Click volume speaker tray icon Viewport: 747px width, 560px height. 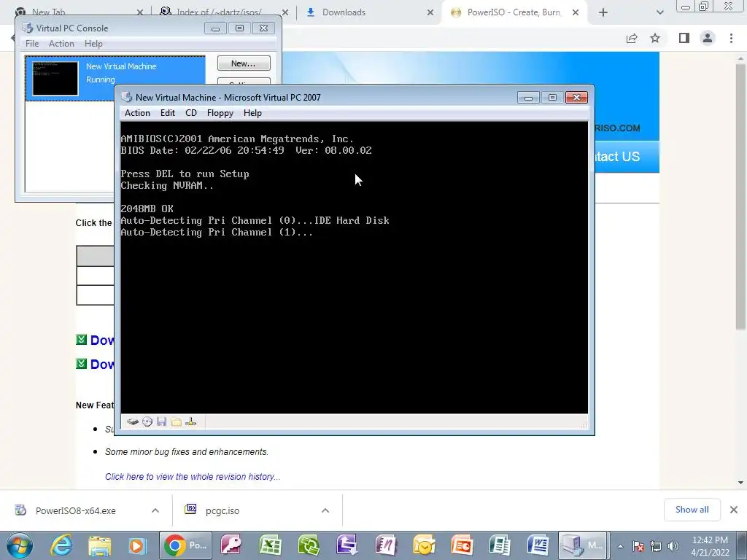[x=673, y=546]
